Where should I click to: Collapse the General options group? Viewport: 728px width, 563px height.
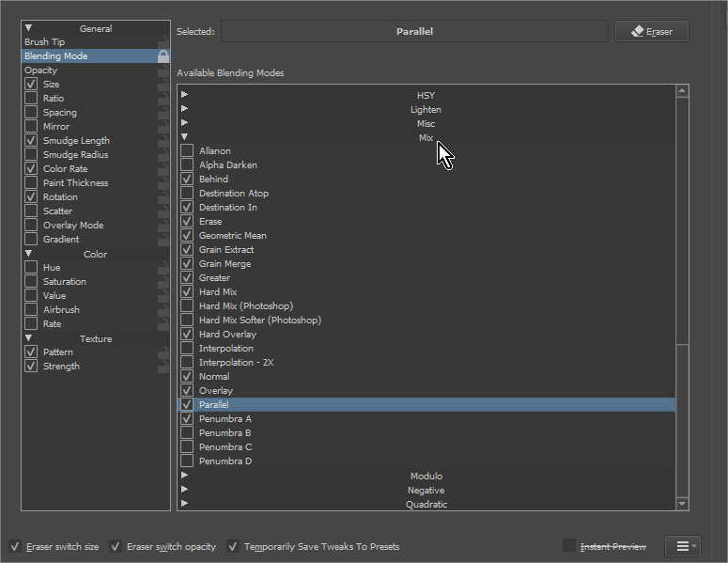(29, 28)
